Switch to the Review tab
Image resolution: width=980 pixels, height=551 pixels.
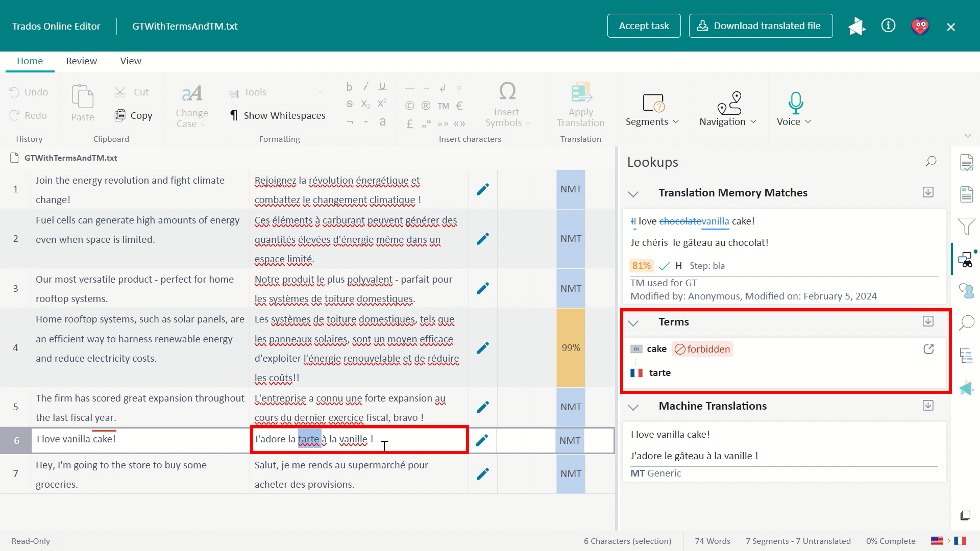pos(82,61)
